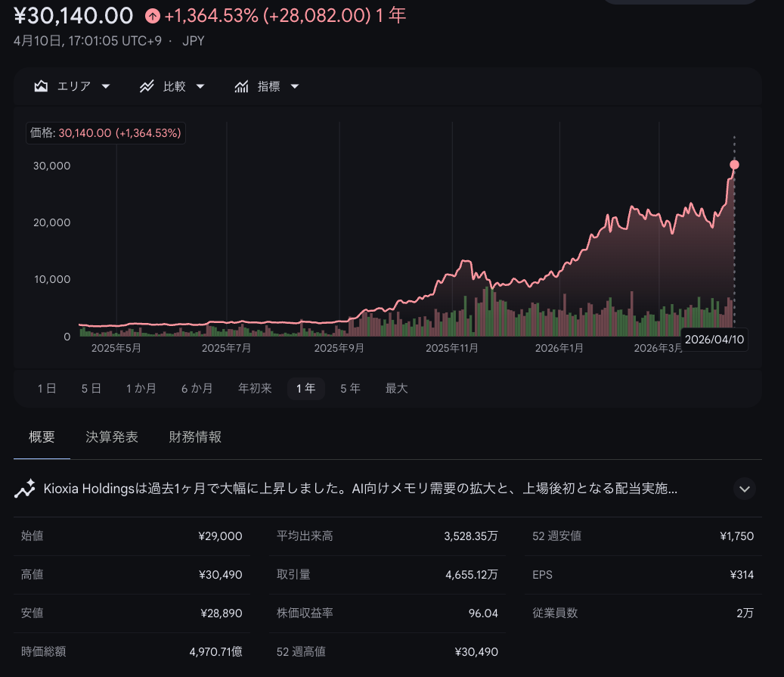Viewport: 784px width, 677px height.
Task: Click the sparkle trend insight icon
Action: point(25,489)
